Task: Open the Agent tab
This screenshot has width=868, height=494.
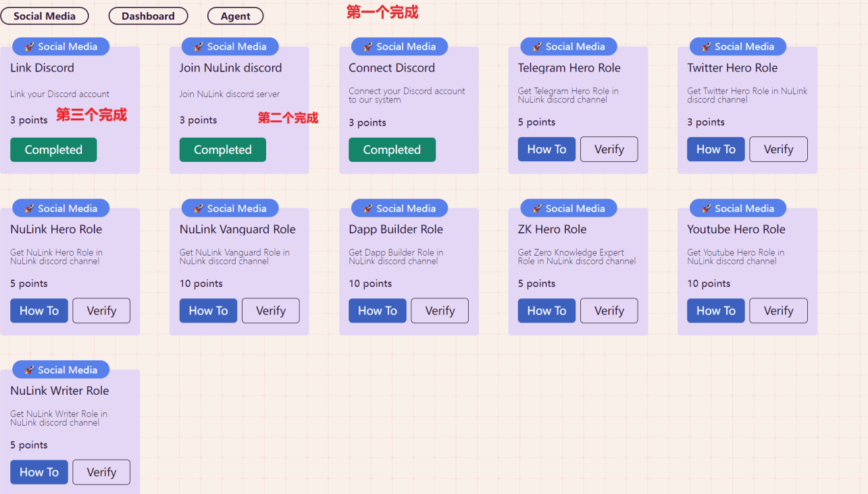Action: pyautogui.click(x=235, y=16)
